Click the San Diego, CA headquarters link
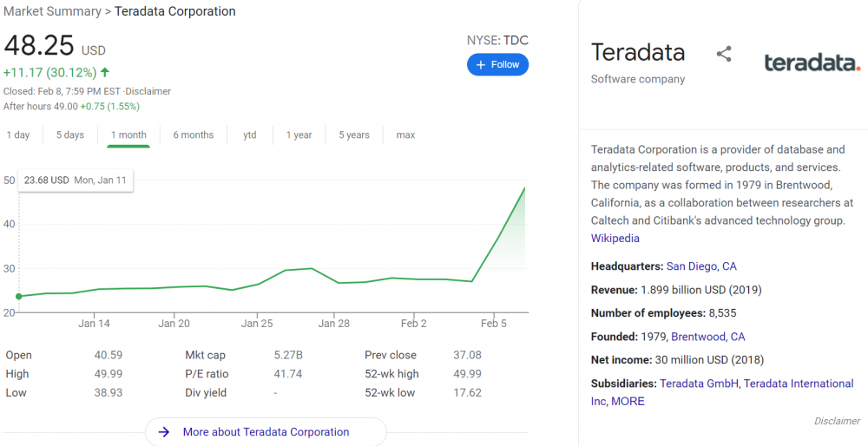868x446 pixels. click(x=701, y=266)
